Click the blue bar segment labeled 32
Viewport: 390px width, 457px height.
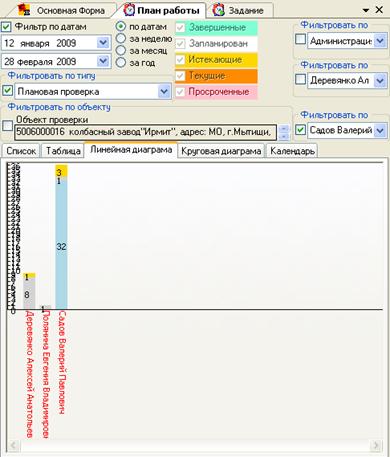[61, 246]
